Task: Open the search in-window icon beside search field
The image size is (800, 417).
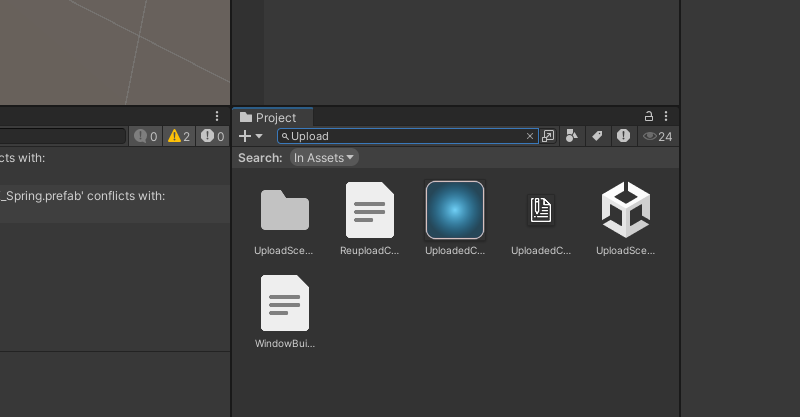Action: click(x=548, y=136)
